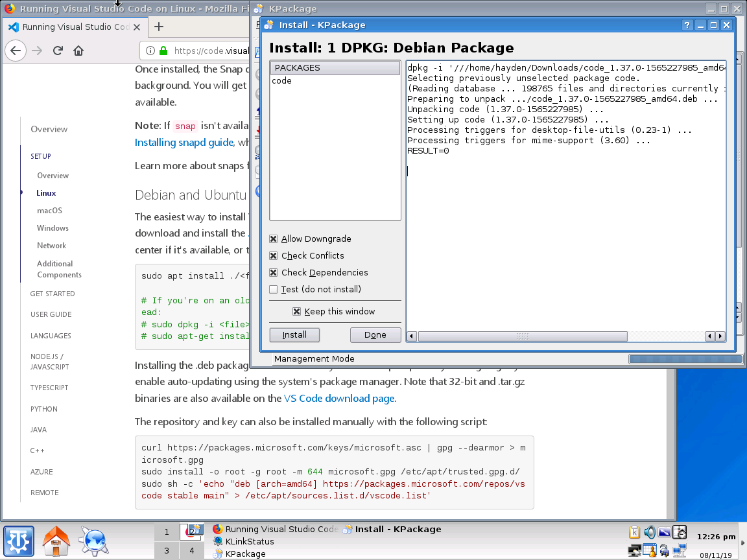Click the screen resize tray icon
The height and width of the screenshot is (560, 747).
(x=664, y=532)
